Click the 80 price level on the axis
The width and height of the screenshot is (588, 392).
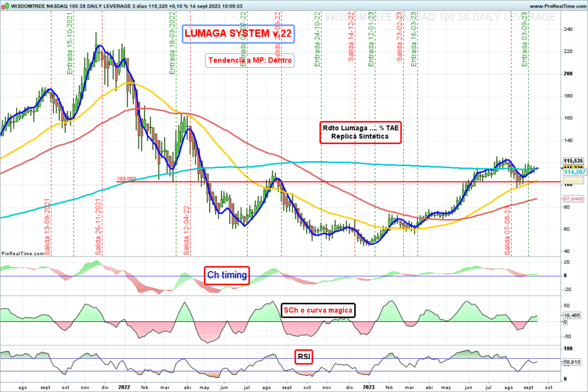coord(566,207)
